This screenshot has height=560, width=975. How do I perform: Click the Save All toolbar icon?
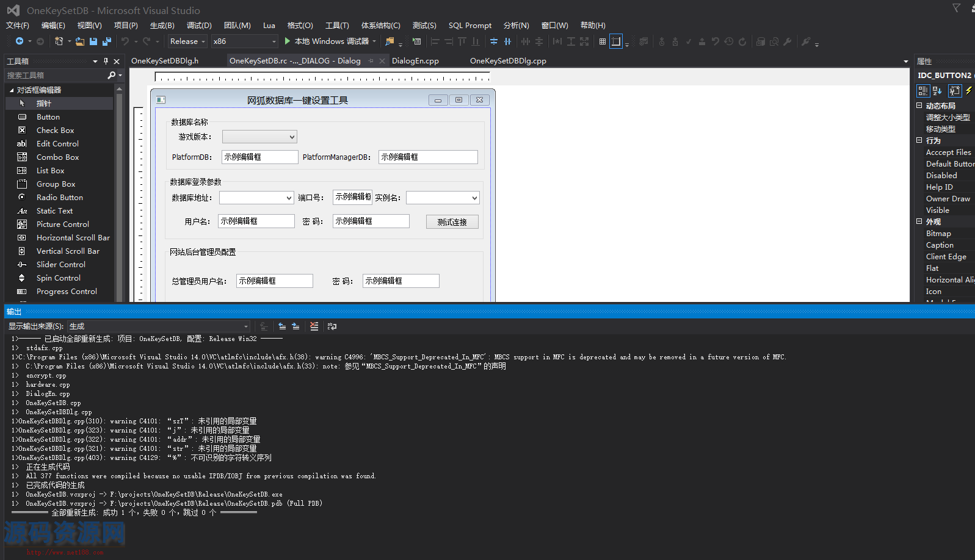(106, 41)
